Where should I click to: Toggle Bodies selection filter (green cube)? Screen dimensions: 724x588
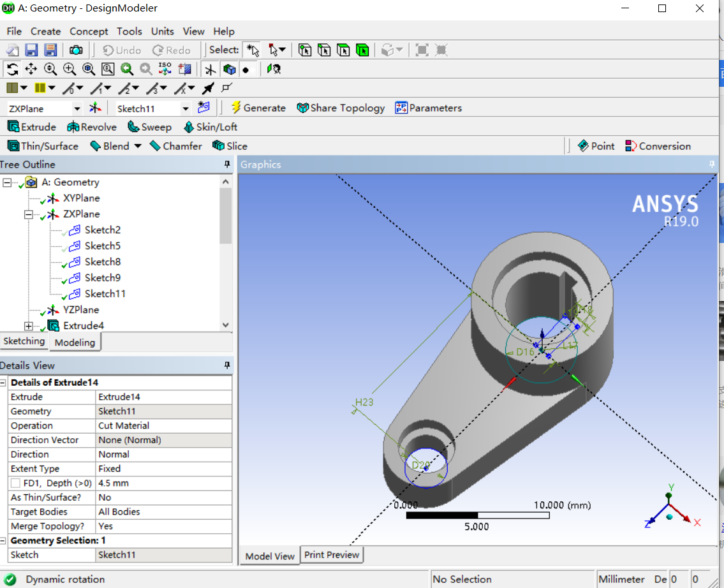point(362,50)
